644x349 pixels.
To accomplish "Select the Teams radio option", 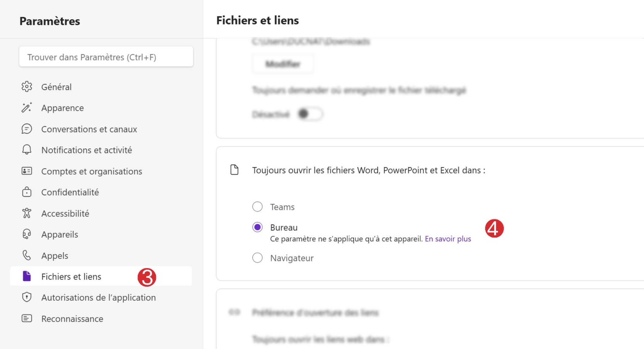I will pos(257,207).
